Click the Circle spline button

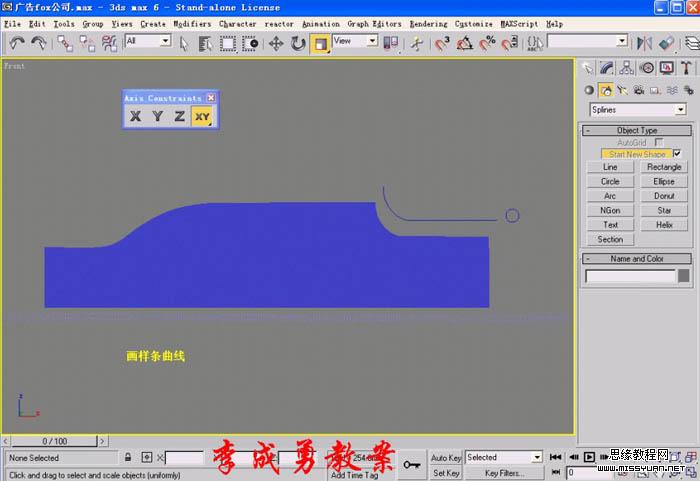610,181
